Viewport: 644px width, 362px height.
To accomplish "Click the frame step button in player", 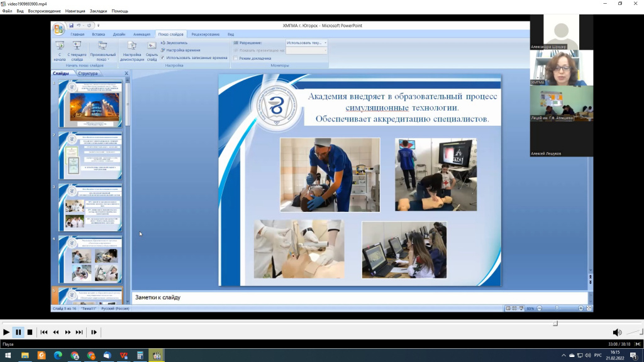I will point(94,332).
